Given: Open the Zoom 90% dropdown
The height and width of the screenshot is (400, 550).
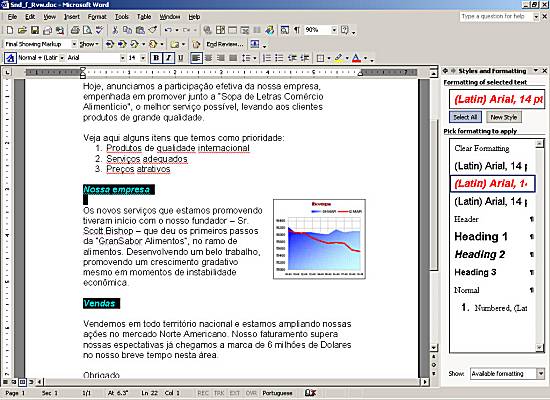Looking at the screenshot, I should [334, 30].
